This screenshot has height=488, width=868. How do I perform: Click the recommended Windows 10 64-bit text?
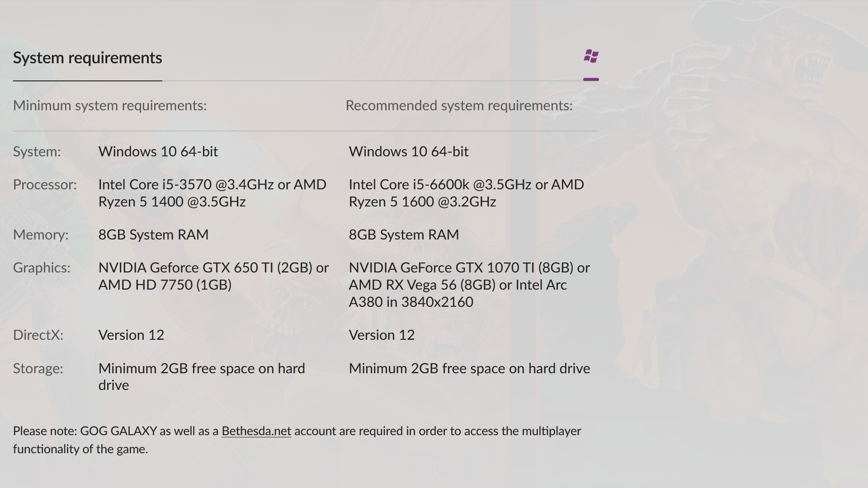(409, 152)
